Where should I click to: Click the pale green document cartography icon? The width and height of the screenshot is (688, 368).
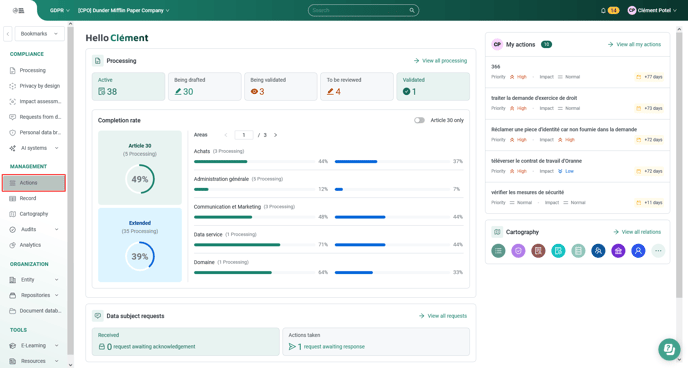point(578,251)
